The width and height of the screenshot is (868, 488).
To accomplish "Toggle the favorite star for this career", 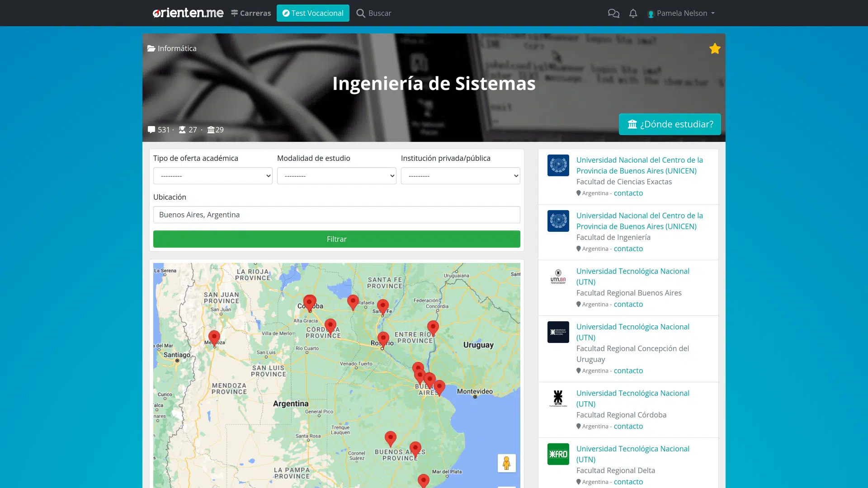I will [715, 48].
